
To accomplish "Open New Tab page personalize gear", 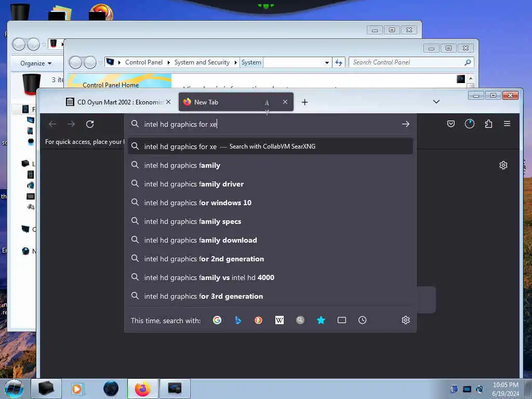I will click(503, 165).
